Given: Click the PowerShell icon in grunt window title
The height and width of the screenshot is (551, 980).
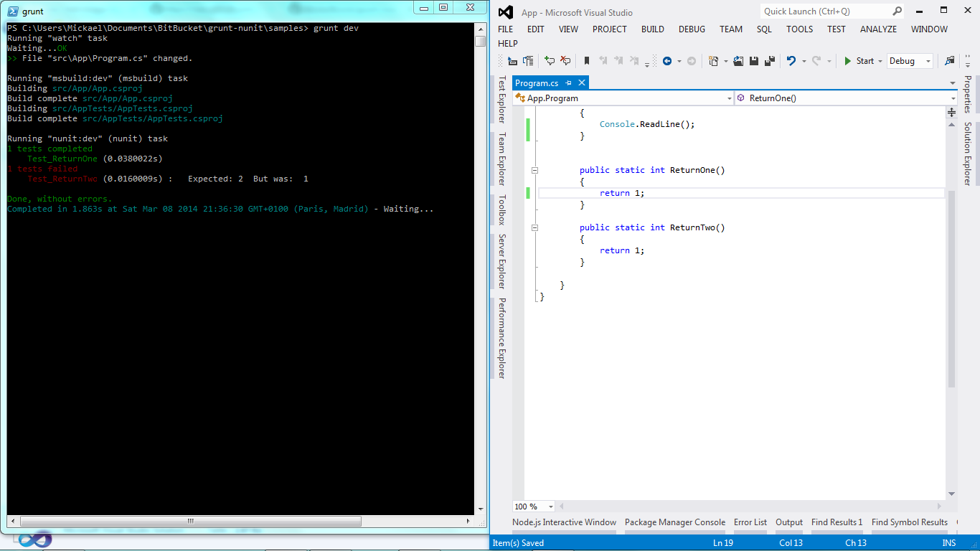Looking at the screenshot, I should coord(13,11).
